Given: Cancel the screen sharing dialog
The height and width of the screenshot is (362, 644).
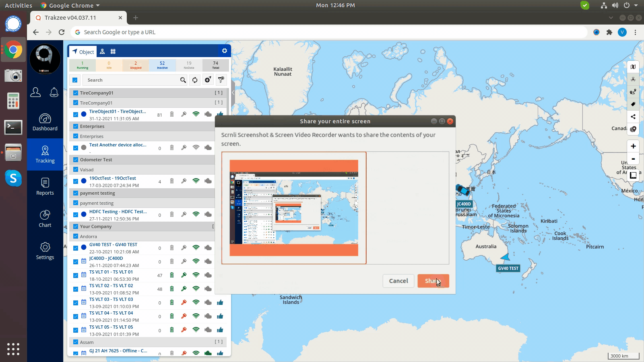Looking at the screenshot, I should [398, 281].
